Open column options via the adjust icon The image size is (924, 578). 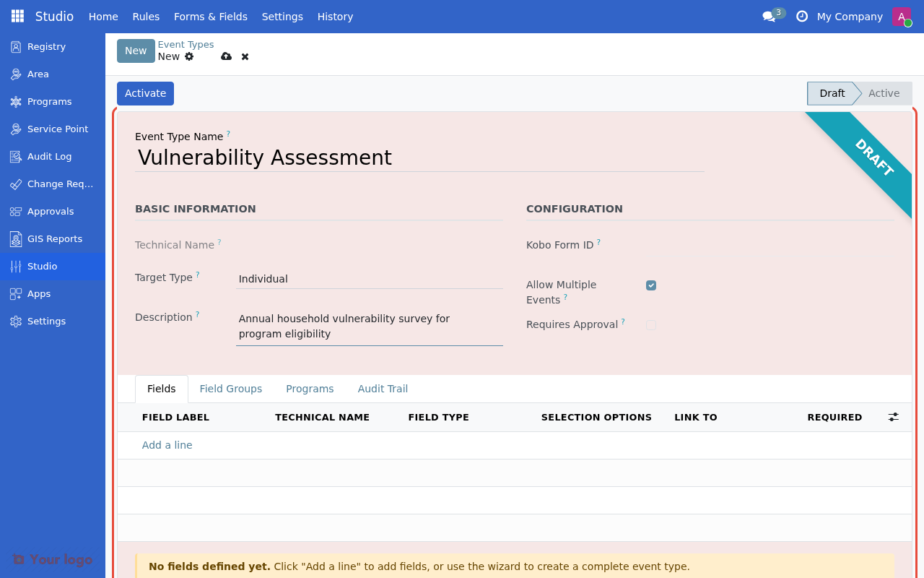pyautogui.click(x=893, y=417)
